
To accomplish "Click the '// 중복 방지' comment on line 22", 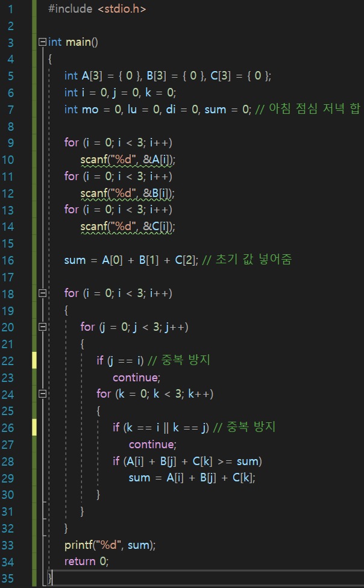I will (179, 360).
